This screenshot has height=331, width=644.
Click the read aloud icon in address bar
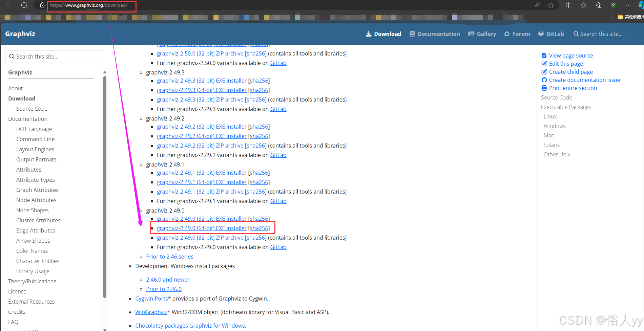(537, 5)
